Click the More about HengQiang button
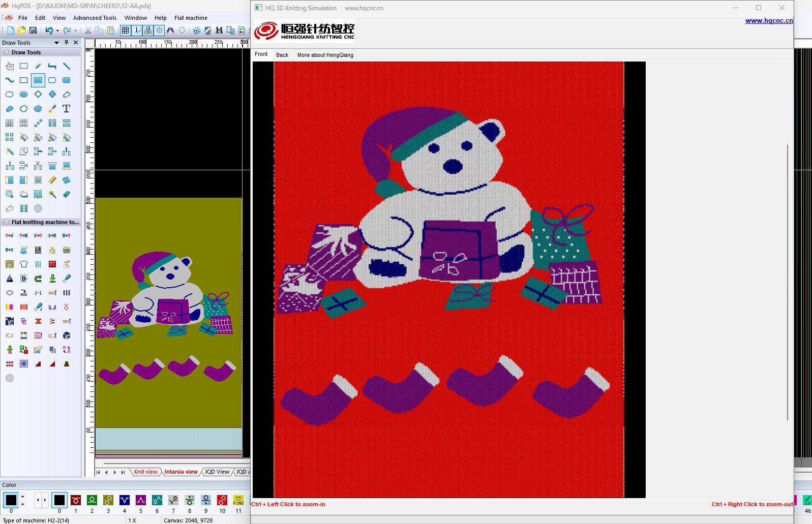The height and width of the screenshot is (524, 812). click(x=325, y=55)
